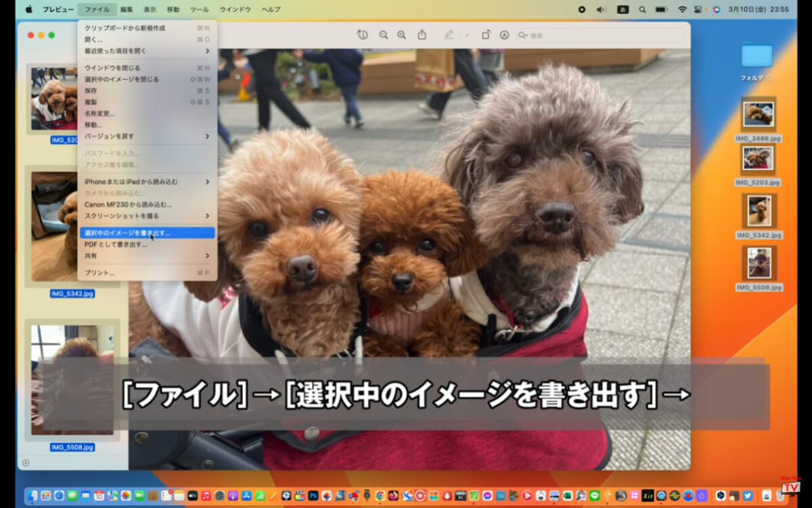The image size is (812, 508).
Task: Select the Highlight pen tool in toolbar
Action: point(449,34)
